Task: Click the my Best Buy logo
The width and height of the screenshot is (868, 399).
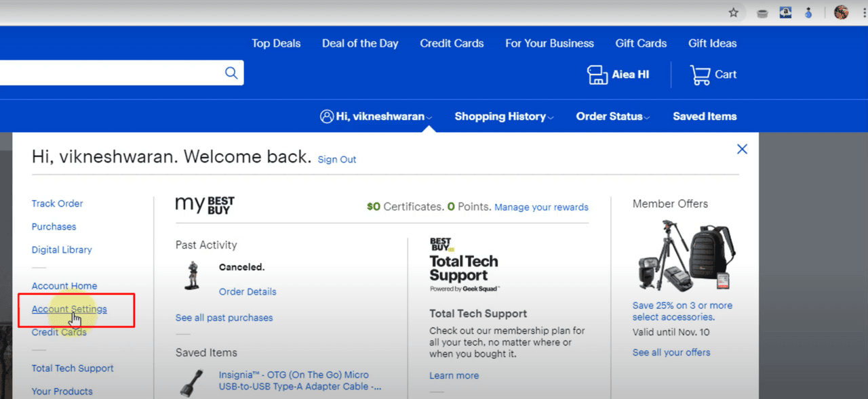Action: tap(205, 205)
